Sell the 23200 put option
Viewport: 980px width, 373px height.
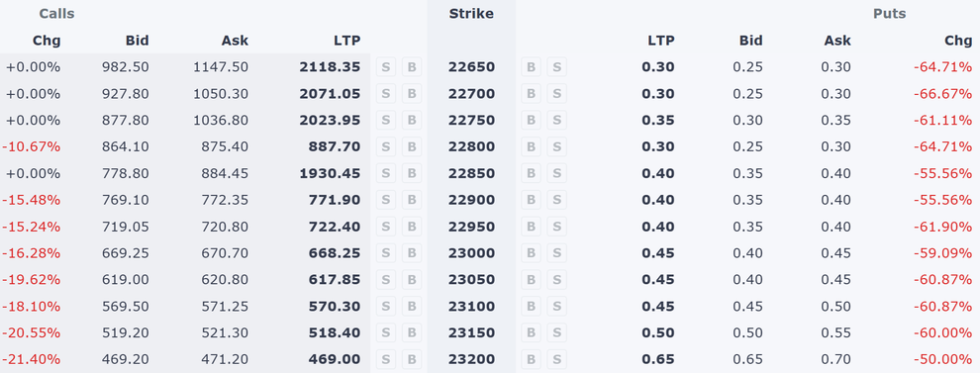557,359
